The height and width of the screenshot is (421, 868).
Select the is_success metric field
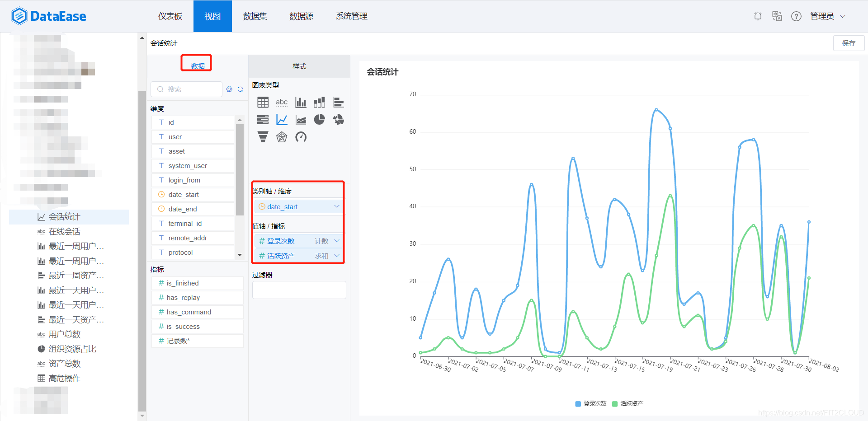coord(198,327)
